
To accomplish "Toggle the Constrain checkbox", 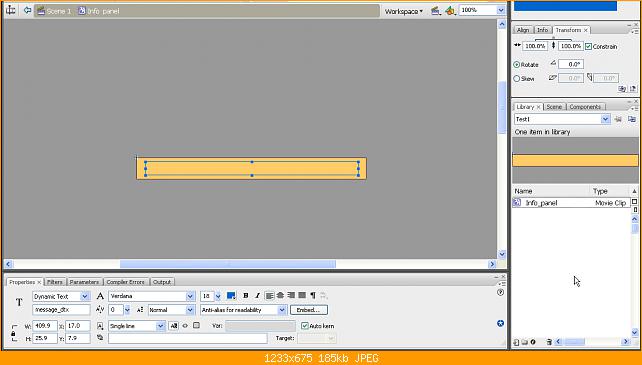I will pyautogui.click(x=588, y=46).
